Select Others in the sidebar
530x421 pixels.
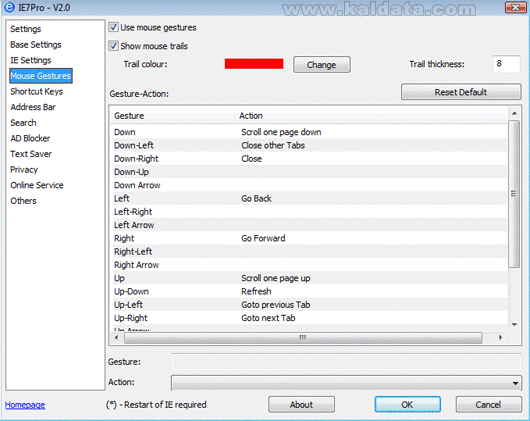coord(23,201)
